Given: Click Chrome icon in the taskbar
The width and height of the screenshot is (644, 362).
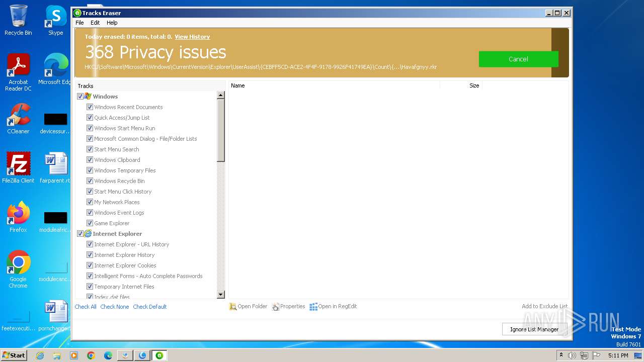Looking at the screenshot, I should point(91,355).
